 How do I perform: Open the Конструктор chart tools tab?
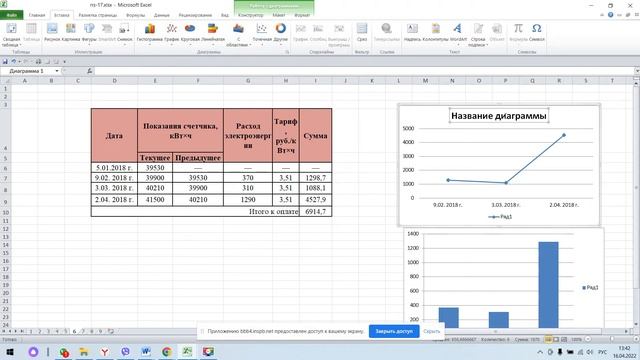coord(251,15)
